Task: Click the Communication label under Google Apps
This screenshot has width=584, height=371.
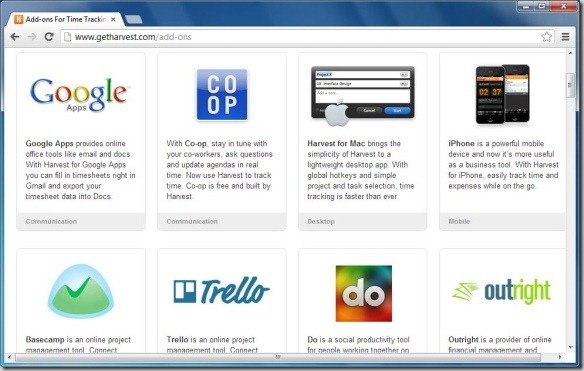Action: [x=51, y=221]
